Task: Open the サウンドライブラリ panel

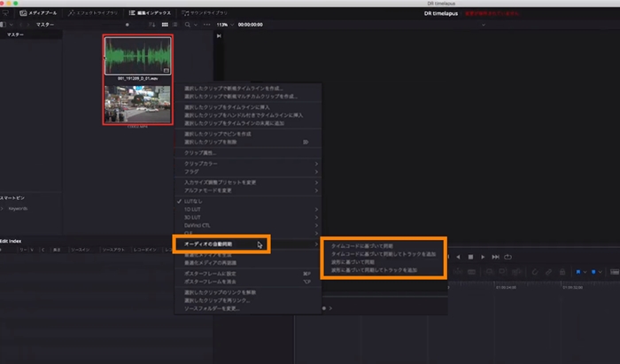Action: [x=205, y=13]
